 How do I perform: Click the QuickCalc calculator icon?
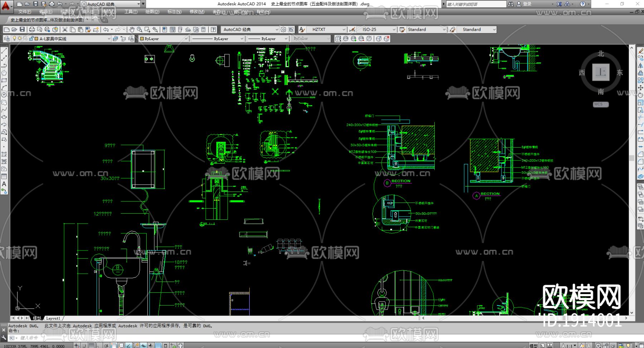203,29
